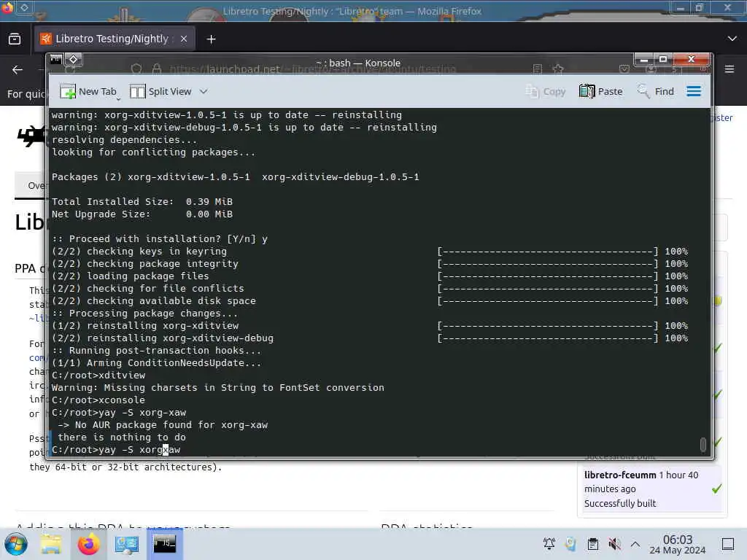Open notifications bell in system tray
This screenshot has width=747, height=560.
549,544
